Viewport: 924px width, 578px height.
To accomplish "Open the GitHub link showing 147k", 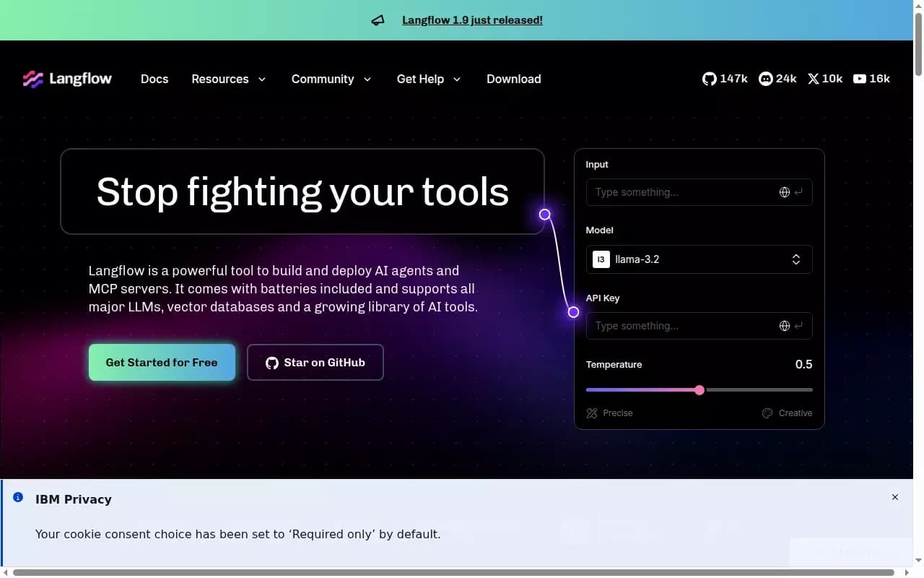I will pyautogui.click(x=725, y=79).
